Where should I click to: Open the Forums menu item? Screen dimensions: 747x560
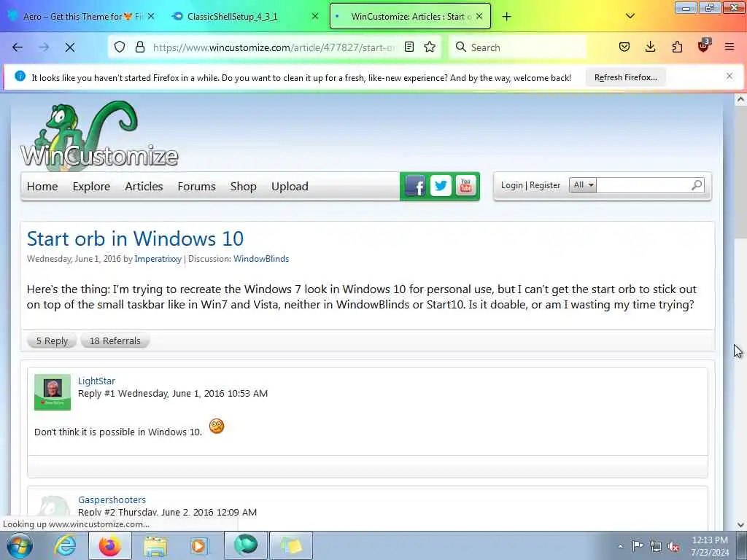coord(197,186)
